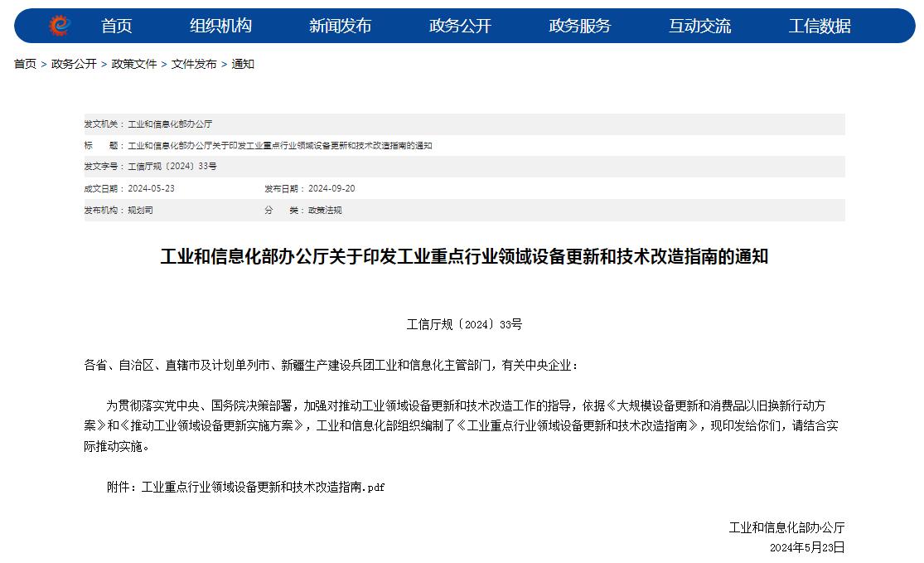Click the 首页 breadcrumb link
This screenshot has width=924, height=563.
pos(26,64)
